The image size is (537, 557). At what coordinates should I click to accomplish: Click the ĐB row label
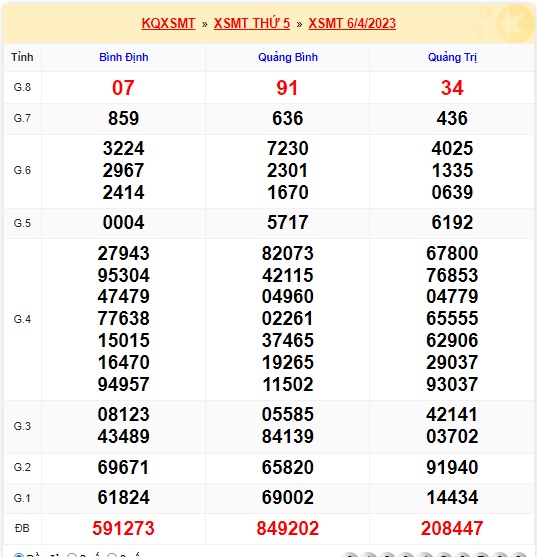click(22, 528)
